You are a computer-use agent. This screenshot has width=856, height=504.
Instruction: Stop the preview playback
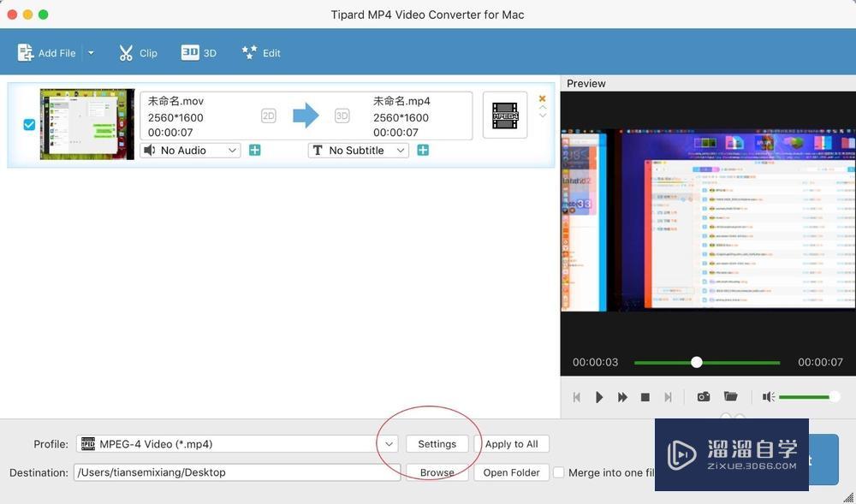tap(645, 397)
